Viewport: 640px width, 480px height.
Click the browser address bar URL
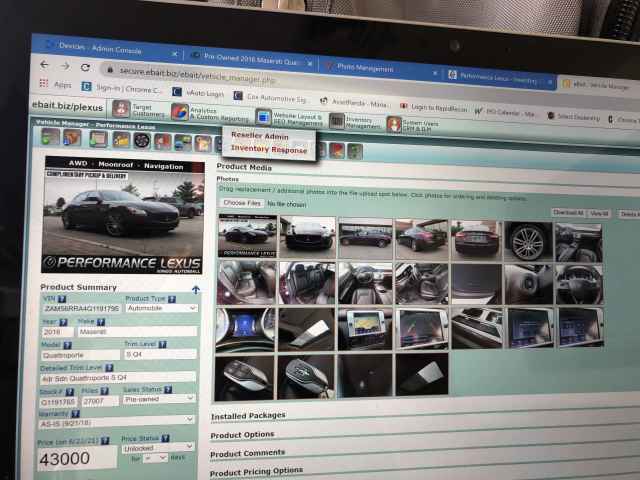click(x=198, y=75)
